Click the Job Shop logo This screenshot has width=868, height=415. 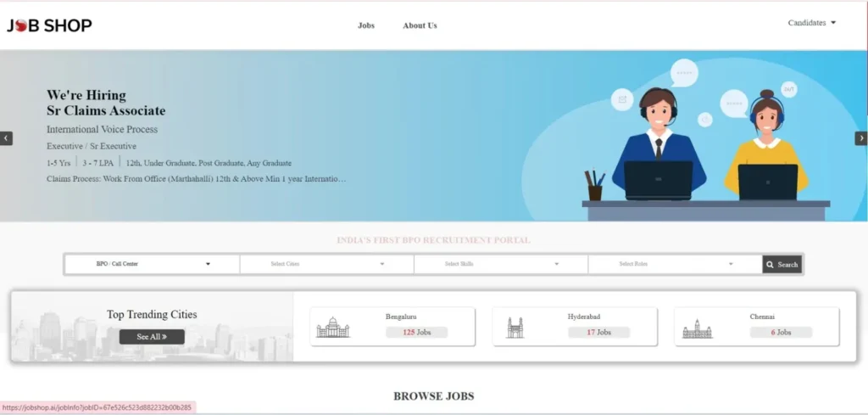pyautogui.click(x=49, y=25)
